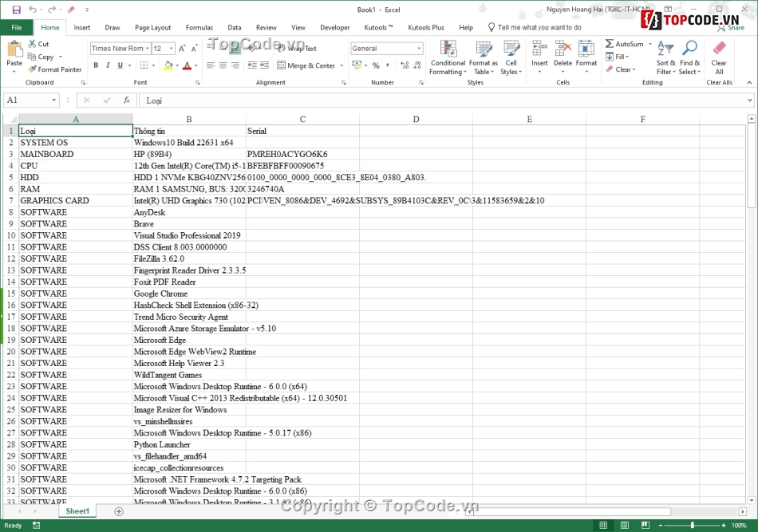Add a new worksheet with the plus button

point(118,510)
